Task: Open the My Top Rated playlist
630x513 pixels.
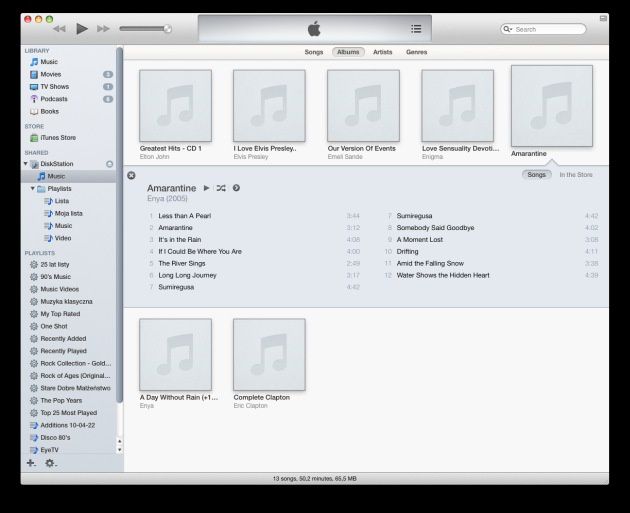Action: (60, 314)
